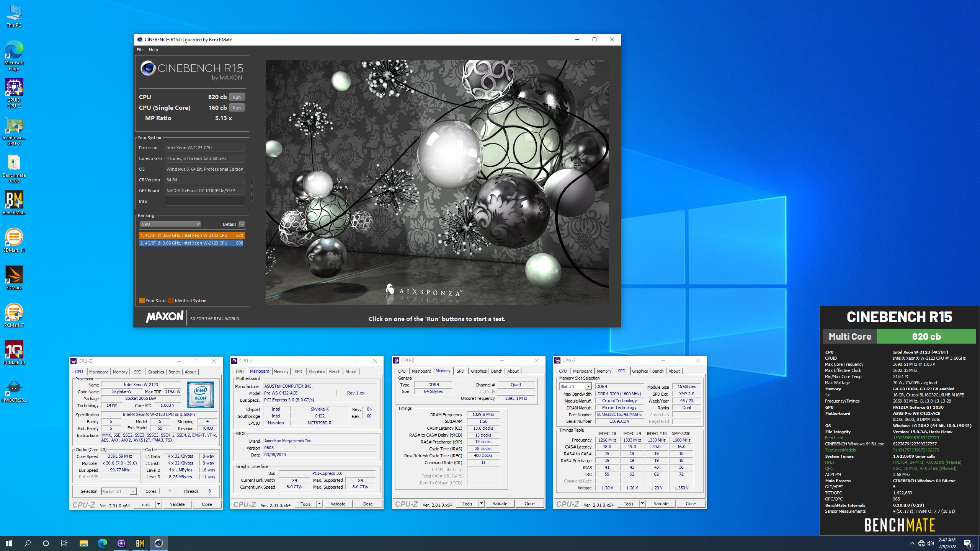Open Benchmate 0.10.8 folder icon

tap(14, 168)
